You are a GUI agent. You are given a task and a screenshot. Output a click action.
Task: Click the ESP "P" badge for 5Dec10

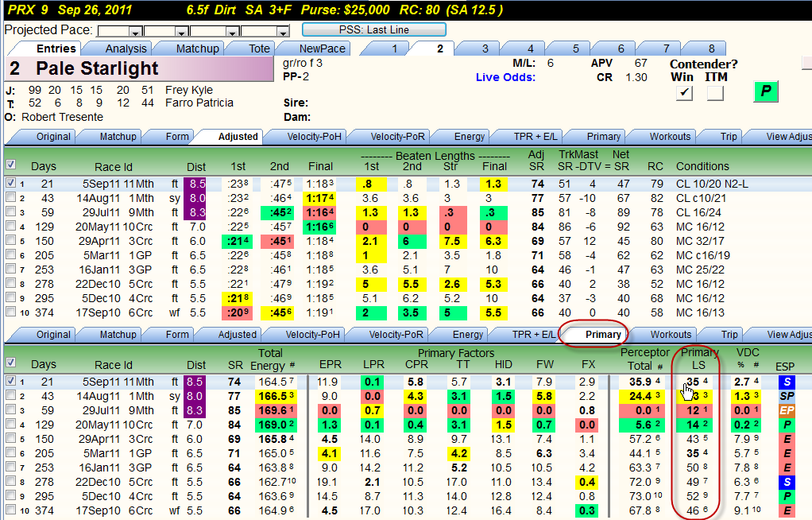coord(787,496)
